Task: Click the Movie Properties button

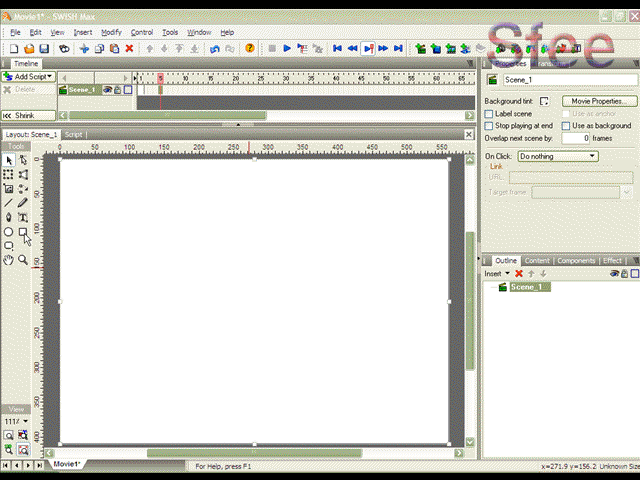Action: click(598, 101)
